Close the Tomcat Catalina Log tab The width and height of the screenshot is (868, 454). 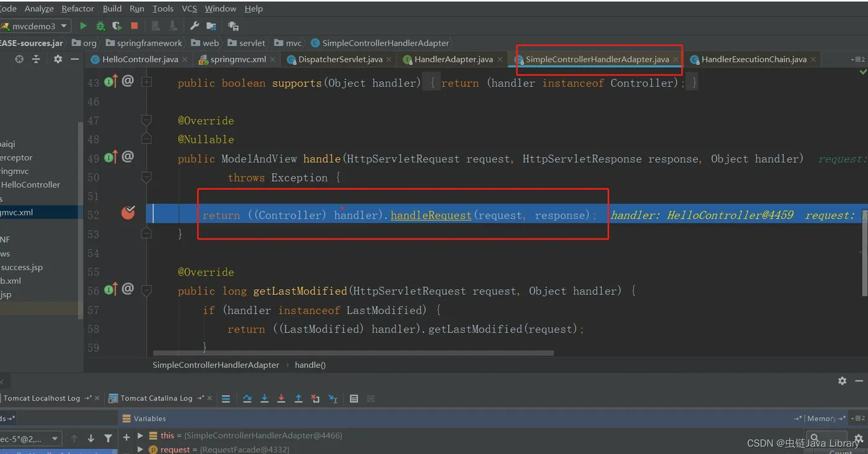pos(210,398)
